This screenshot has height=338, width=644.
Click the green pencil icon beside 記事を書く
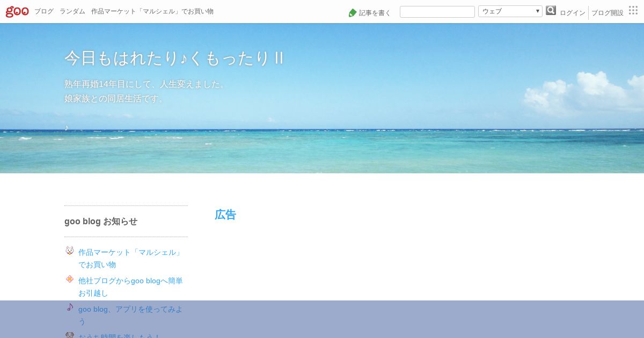click(353, 12)
